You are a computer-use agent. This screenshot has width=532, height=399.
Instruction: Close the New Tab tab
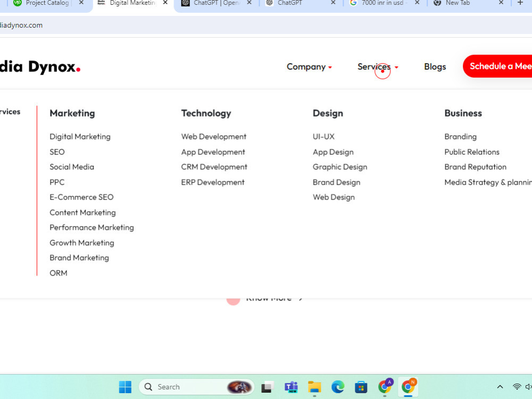pos(501,3)
